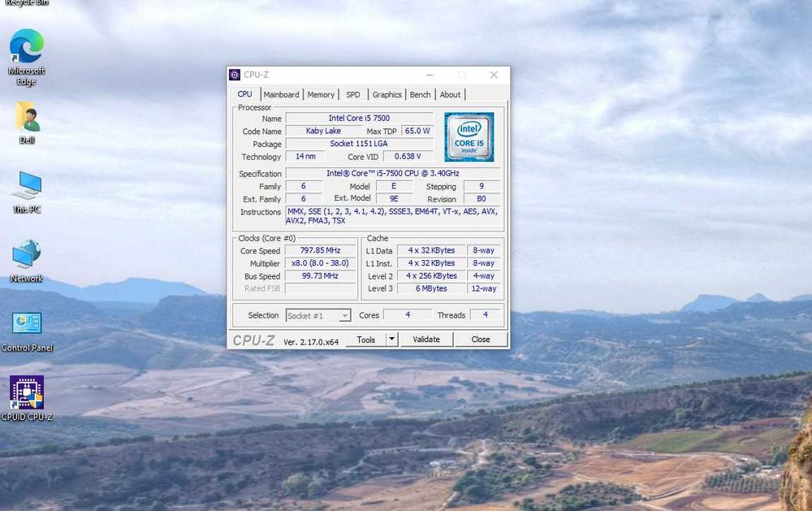Viewport: 812px width, 511px height.
Task: Click the CPU-Z title bar app icon
Action: point(235,75)
